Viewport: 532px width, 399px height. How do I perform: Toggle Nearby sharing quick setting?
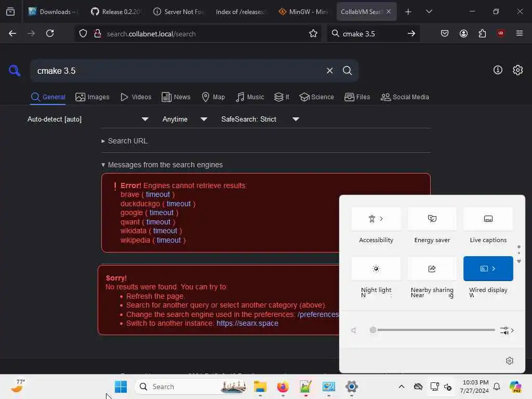tap(432, 269)
